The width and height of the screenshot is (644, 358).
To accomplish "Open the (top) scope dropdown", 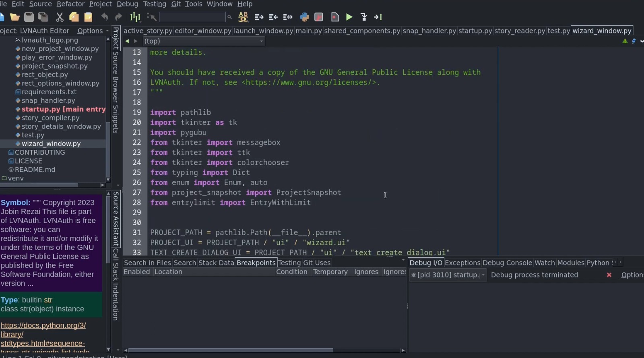I will coord(204,41).
